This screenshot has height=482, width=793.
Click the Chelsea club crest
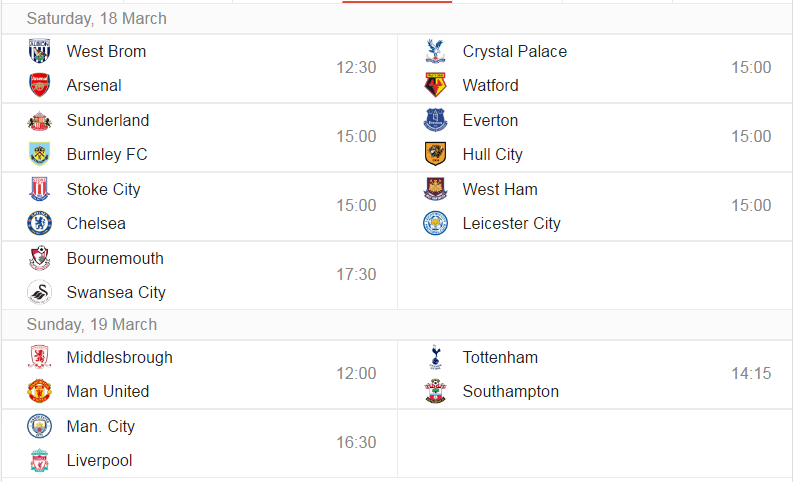point(39,223)
